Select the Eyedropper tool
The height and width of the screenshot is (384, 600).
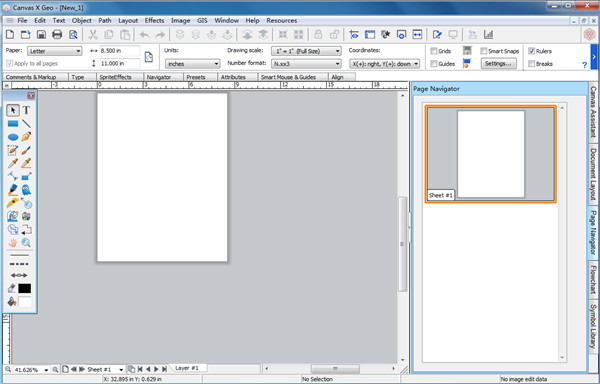click(x=13, y=163)
